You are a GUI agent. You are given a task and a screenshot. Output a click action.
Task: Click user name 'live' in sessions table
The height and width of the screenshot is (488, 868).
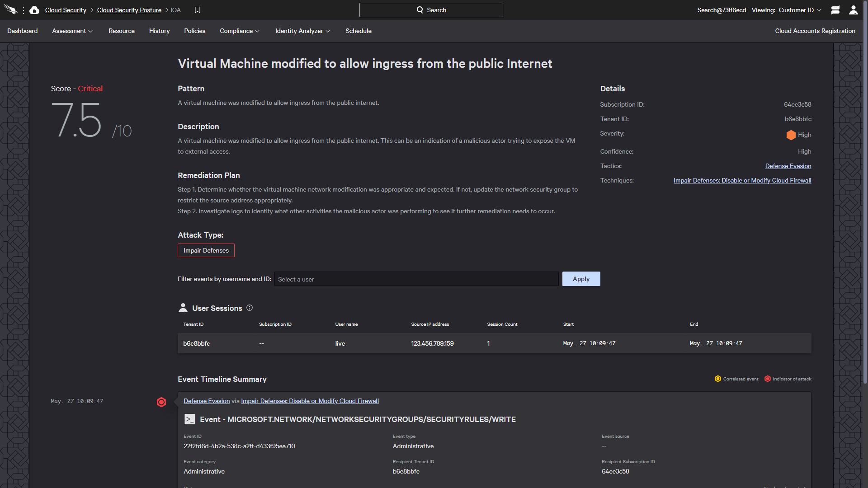click(x=340, y=343)
